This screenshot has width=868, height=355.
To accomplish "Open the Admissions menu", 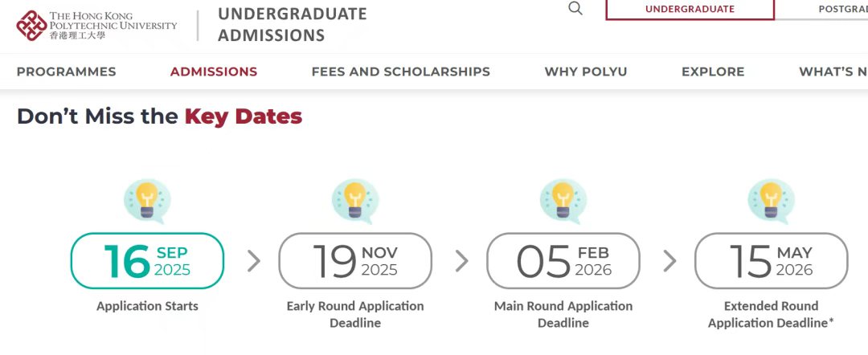I will pos(214,71).
